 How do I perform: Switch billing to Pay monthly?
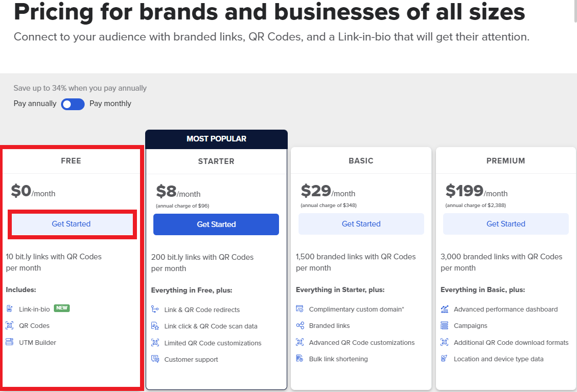73,104
